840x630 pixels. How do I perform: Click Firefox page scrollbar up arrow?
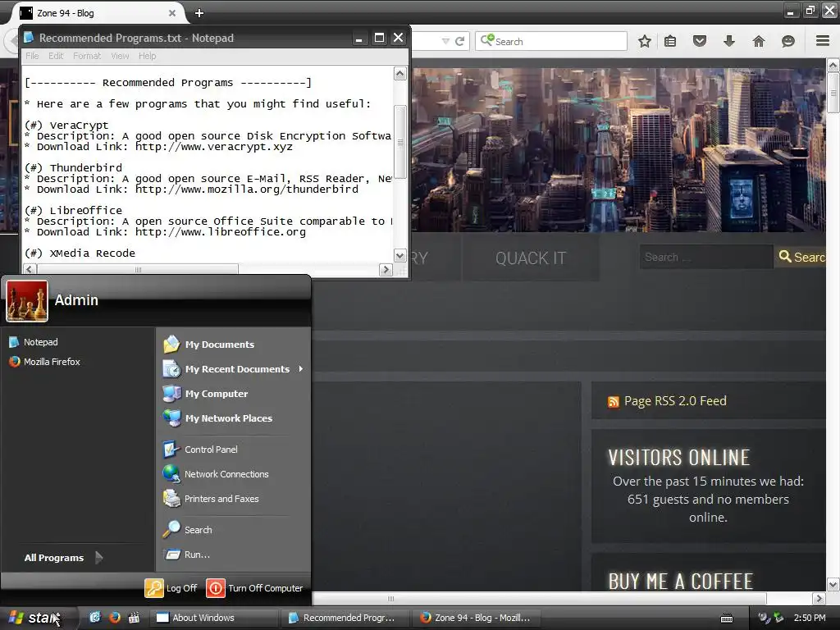coord(833,66)
